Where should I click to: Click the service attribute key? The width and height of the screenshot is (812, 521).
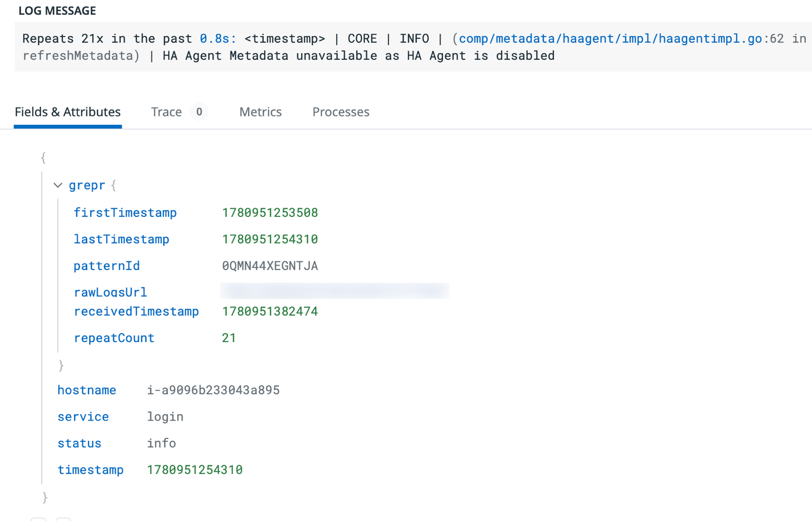pos(83,417)
